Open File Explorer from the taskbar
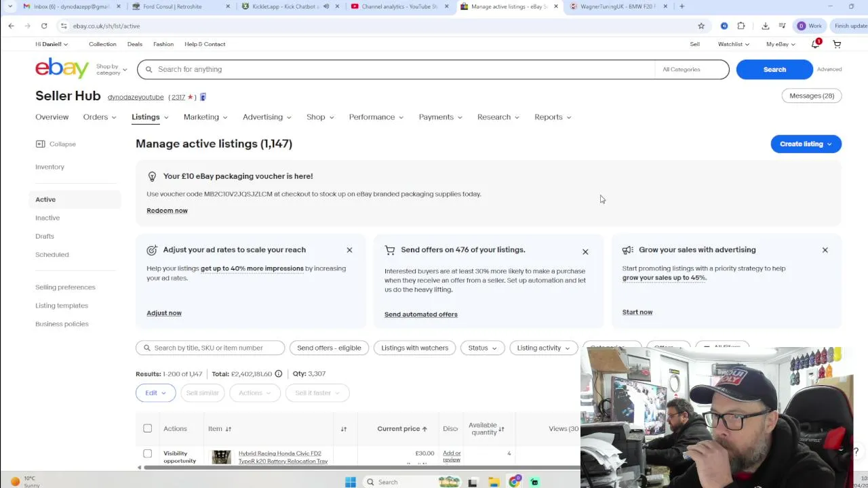This screenshot has height=488, width=868. (x=494, y=482)
